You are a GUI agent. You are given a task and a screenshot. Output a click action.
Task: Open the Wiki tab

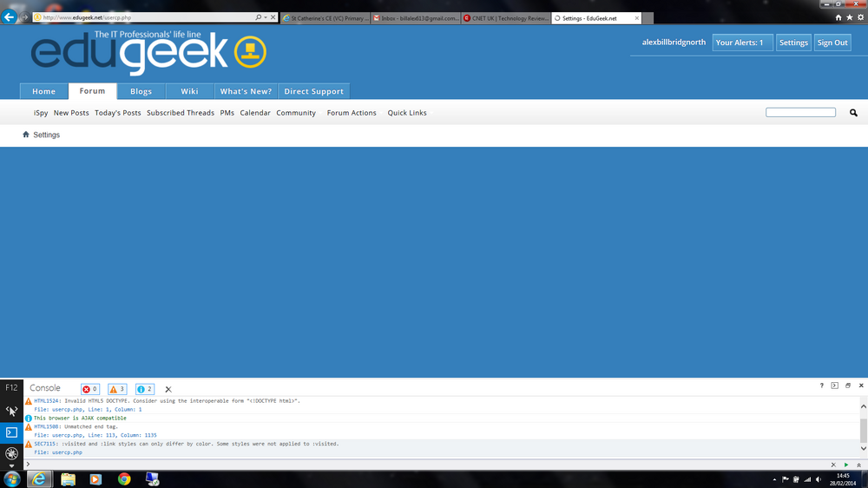click(x=189, y=91)
